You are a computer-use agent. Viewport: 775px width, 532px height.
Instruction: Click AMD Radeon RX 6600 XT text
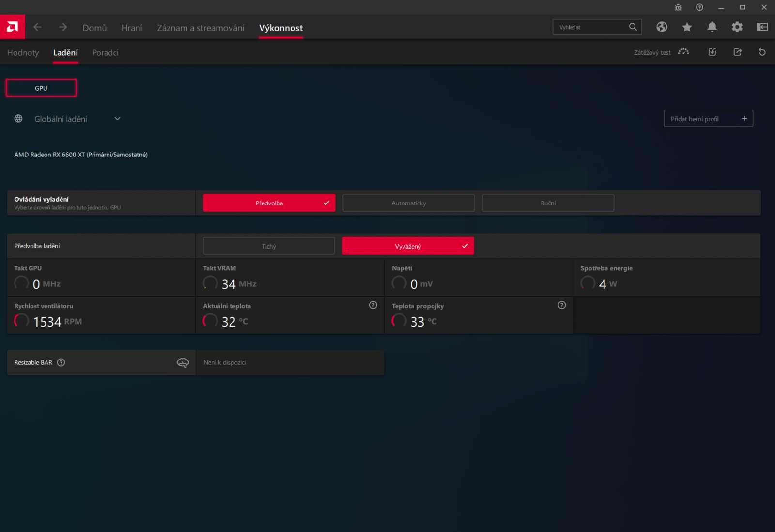tap(81, 155)
